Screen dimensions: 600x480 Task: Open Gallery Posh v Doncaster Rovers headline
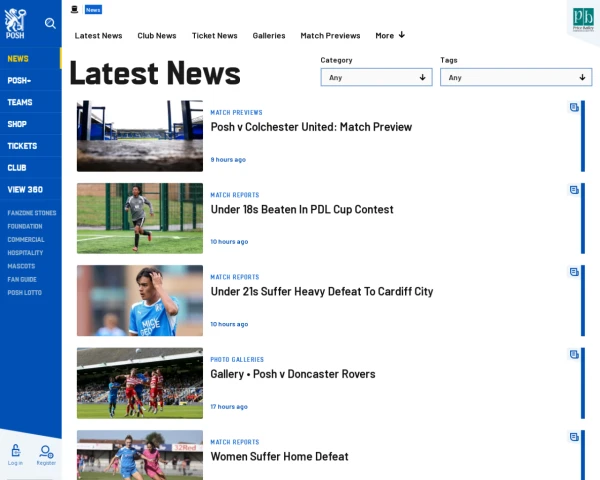[x=293, y=374]
